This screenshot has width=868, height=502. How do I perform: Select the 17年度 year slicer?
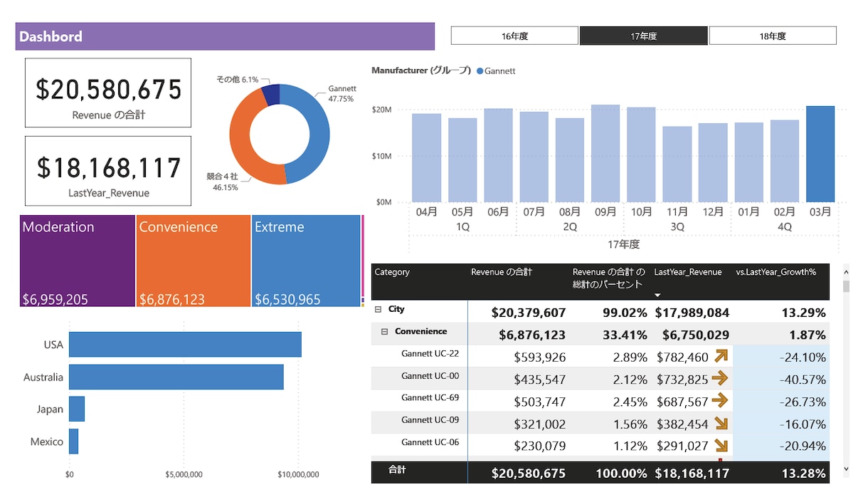point(644,36)
